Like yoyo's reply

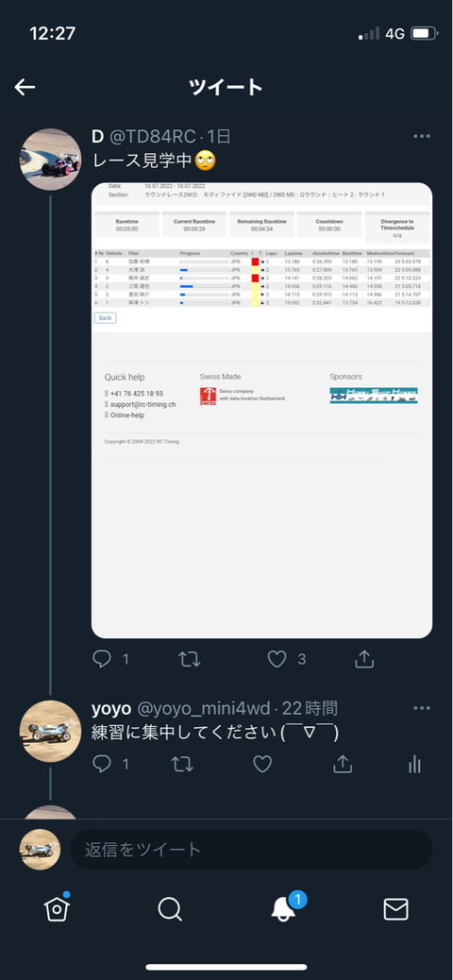262,764
